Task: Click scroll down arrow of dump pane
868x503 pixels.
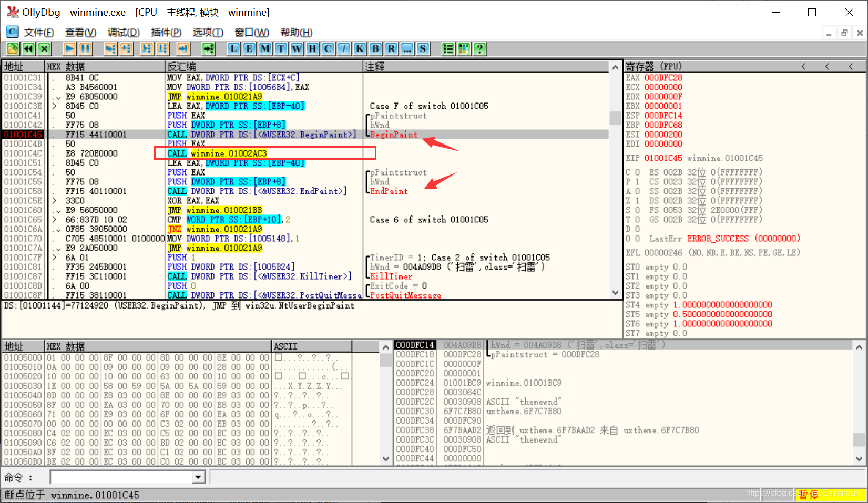Action: pyautogui.click(x=386, y=459)
